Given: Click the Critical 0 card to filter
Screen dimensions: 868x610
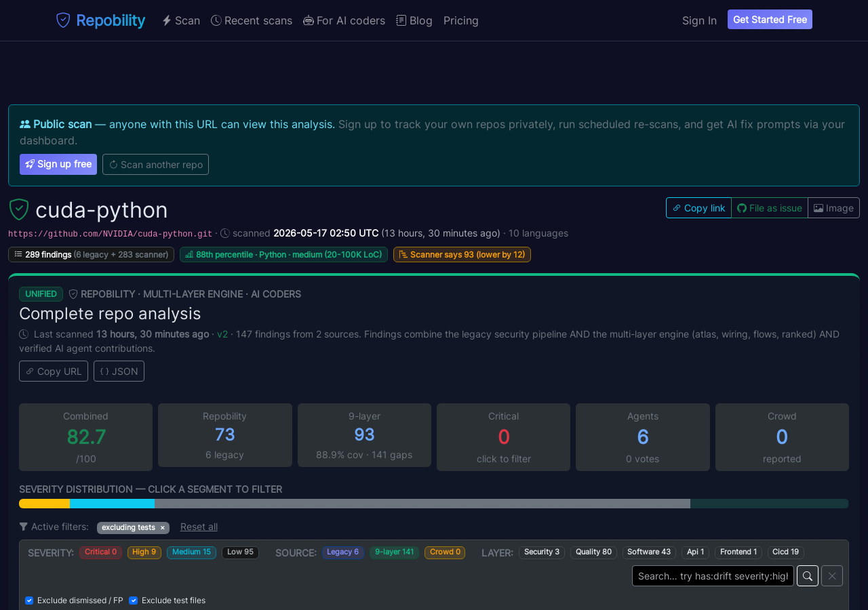Looking at the screenshot, I should point(503,437).
